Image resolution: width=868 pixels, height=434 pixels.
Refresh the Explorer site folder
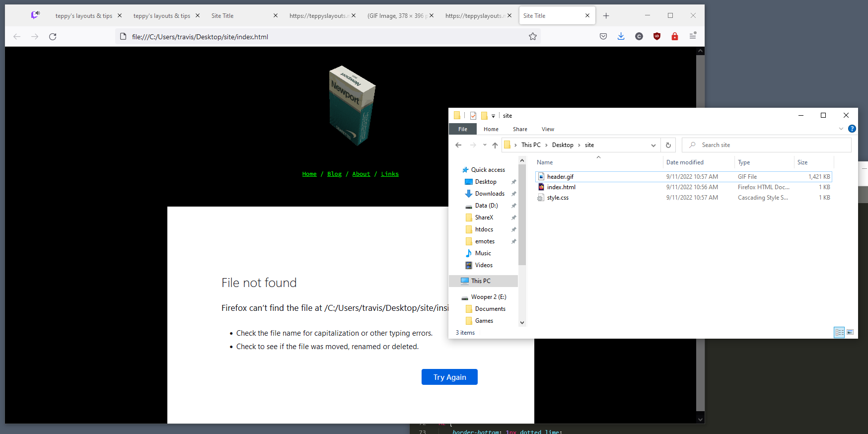coord(668,145)
